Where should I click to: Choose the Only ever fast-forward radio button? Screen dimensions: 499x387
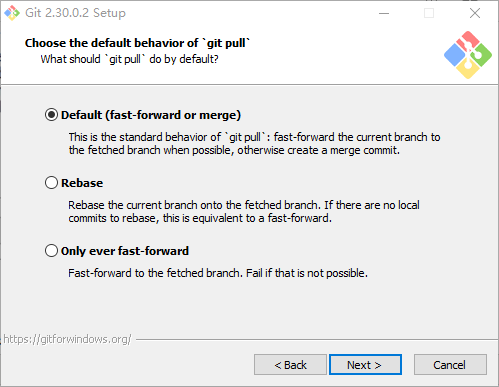(x=51, y=251)
